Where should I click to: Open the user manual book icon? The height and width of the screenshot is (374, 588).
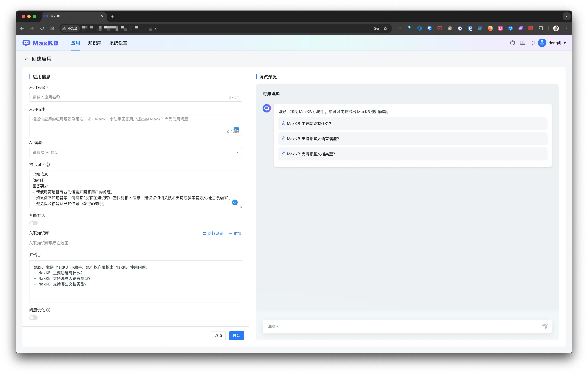coord(523,43)
